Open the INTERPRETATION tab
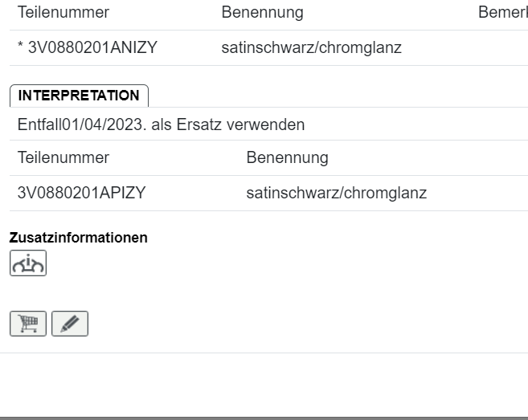Image resolution: width=528 pixels, height=420 pixels. pos(79,96)
